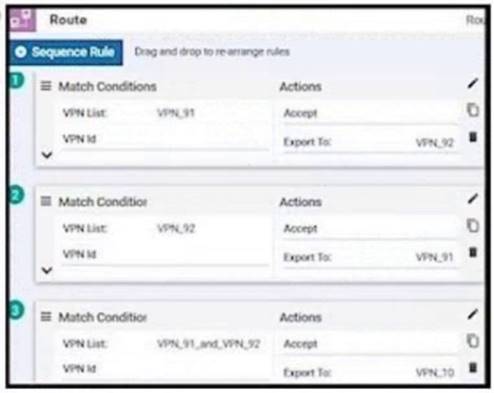Click the drag handle of rule 2

(x=46, y=201)
